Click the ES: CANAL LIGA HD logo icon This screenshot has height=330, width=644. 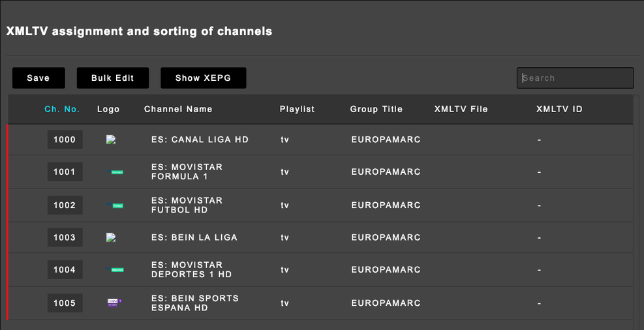(x=111, y=140)
